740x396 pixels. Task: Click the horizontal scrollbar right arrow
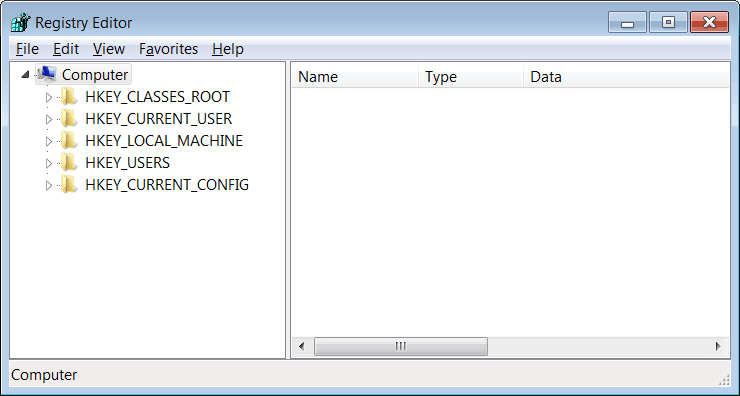point(718,346)
